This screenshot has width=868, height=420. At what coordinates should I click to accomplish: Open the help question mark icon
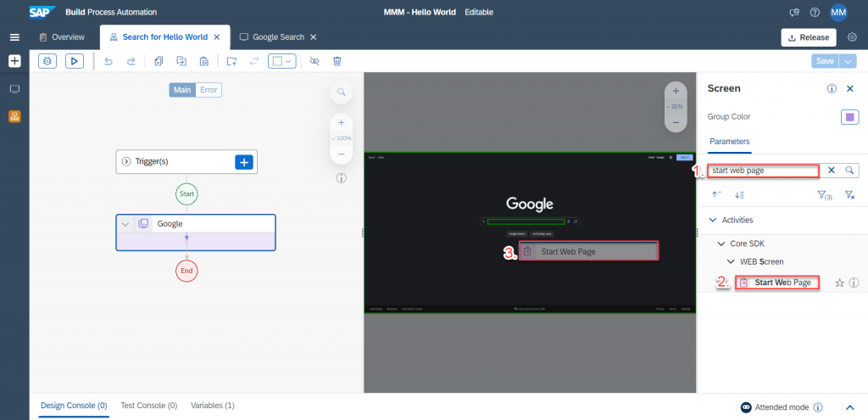[815, 12]
